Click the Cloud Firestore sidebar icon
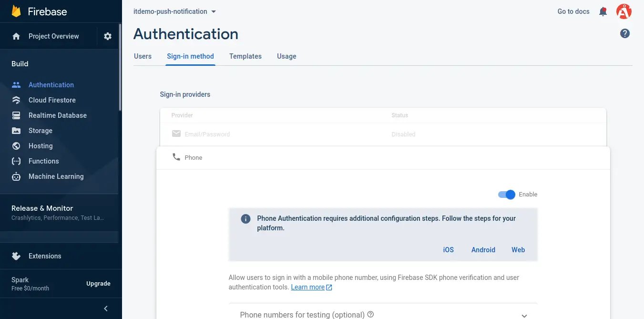The height and width of the screenshot is (319, 644). (x=16, y=100)
